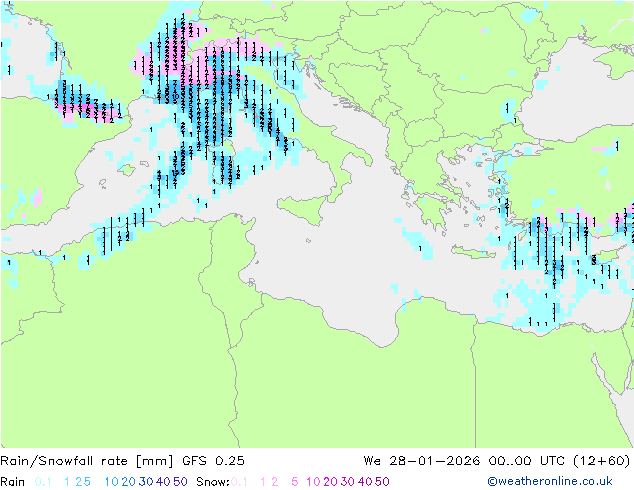Select the Rain legend value 10
634x490 pixels.
(x=112, y=482)
